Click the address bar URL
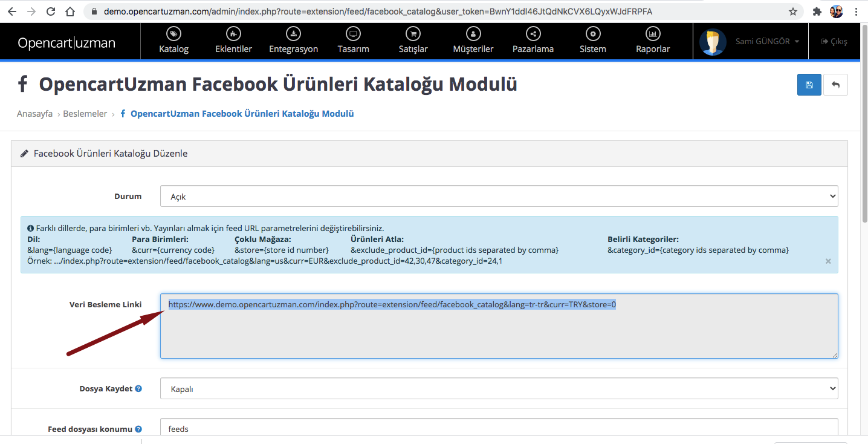868x444 pixels. click(x=378, y=11)
